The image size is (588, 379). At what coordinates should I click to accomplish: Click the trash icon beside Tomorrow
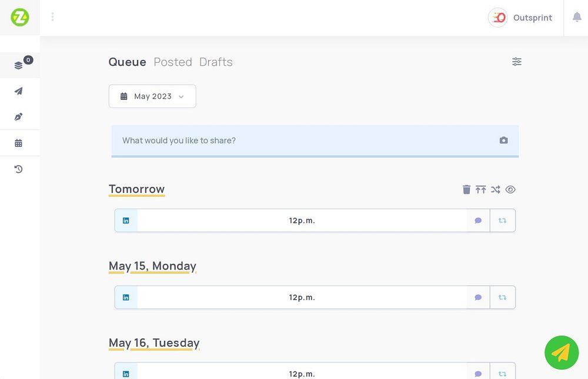pos(466,189)
